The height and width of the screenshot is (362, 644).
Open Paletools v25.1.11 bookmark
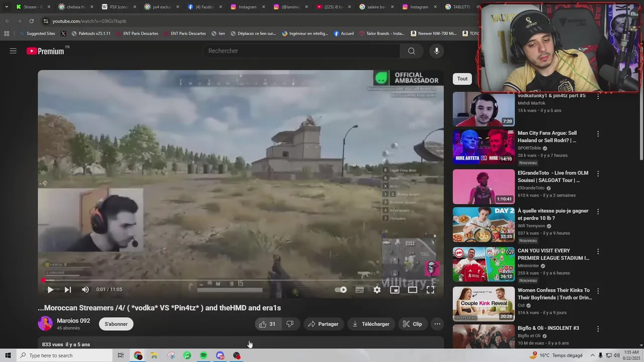91,34
